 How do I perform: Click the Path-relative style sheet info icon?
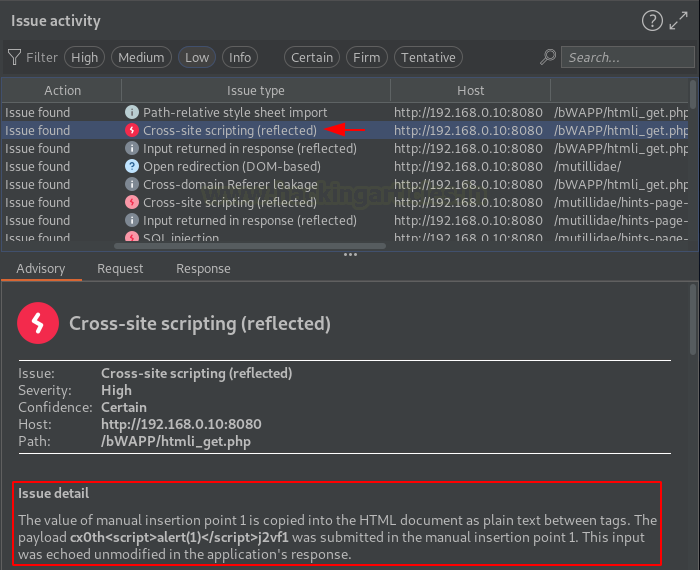(132, 112)
